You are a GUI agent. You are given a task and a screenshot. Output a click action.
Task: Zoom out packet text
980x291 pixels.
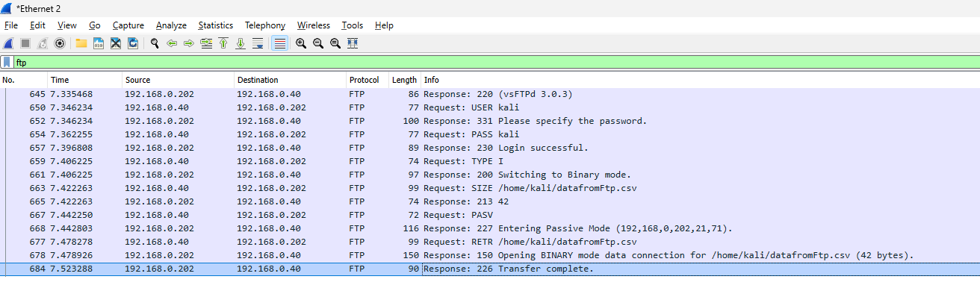318,43
